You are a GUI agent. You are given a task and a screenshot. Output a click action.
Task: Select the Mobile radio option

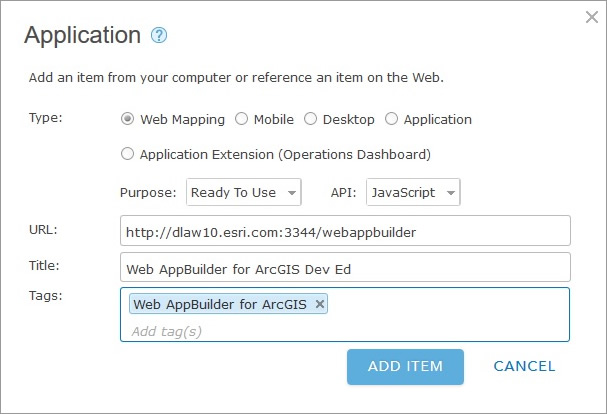point(241,119)
